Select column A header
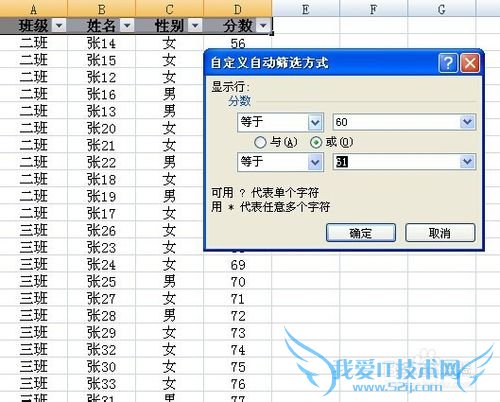This screenshot has height=402, width=500. (x=34, y=8)
